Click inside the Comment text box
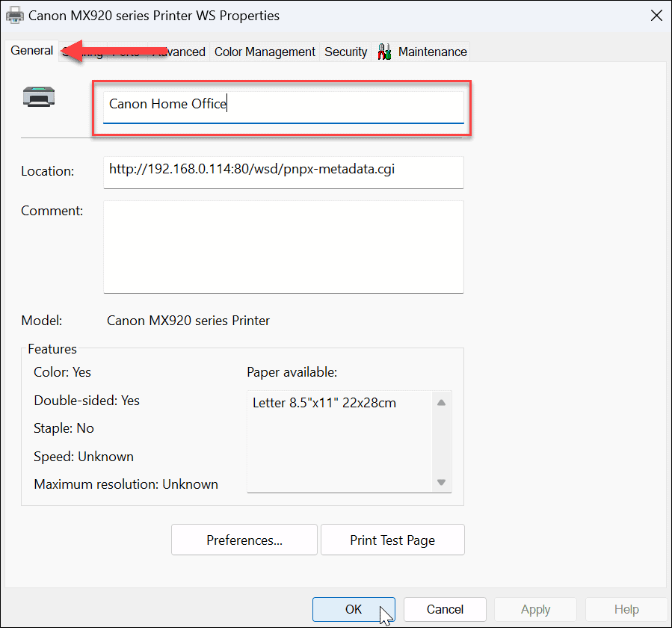 click(x=283, y=247)
